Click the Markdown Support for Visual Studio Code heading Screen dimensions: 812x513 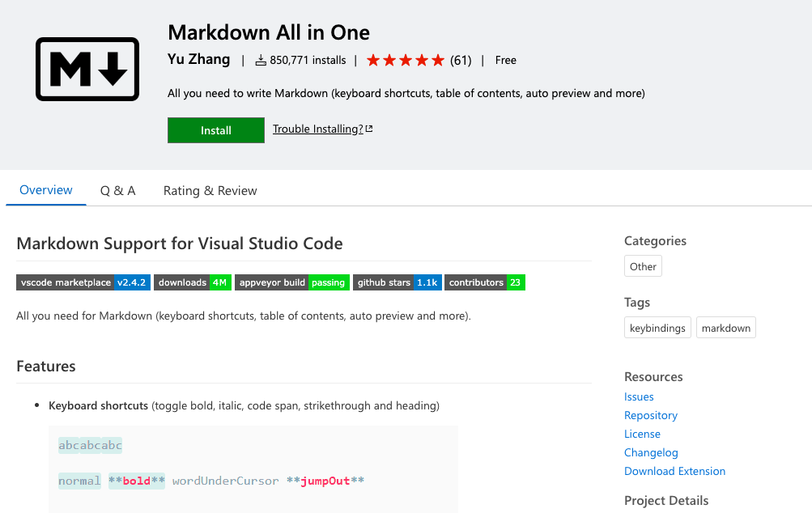(180, 244)
